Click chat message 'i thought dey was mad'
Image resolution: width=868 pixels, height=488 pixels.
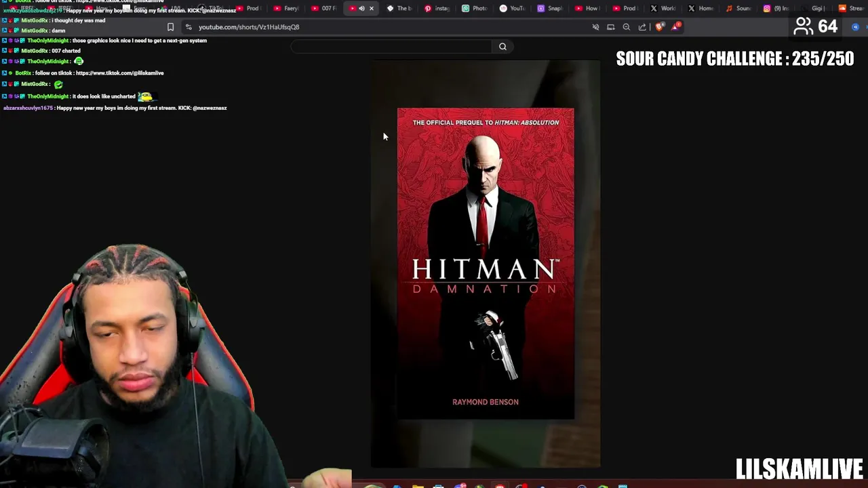tap(78, 21)
